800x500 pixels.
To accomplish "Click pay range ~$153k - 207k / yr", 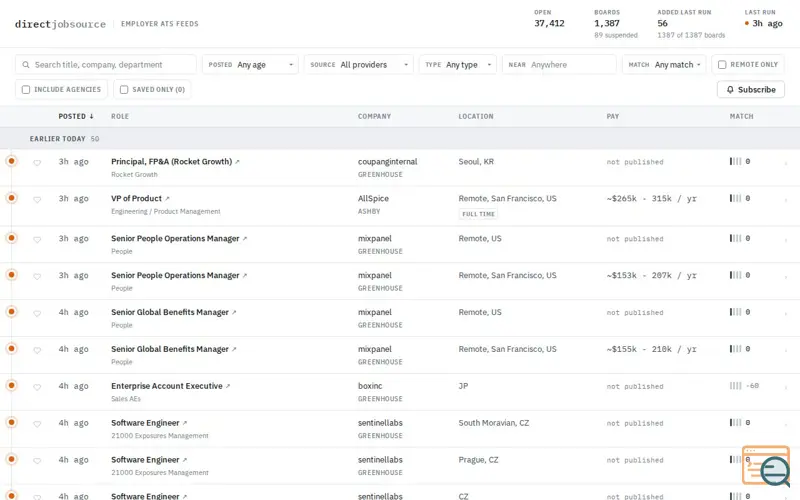I will tap(652, 275).
